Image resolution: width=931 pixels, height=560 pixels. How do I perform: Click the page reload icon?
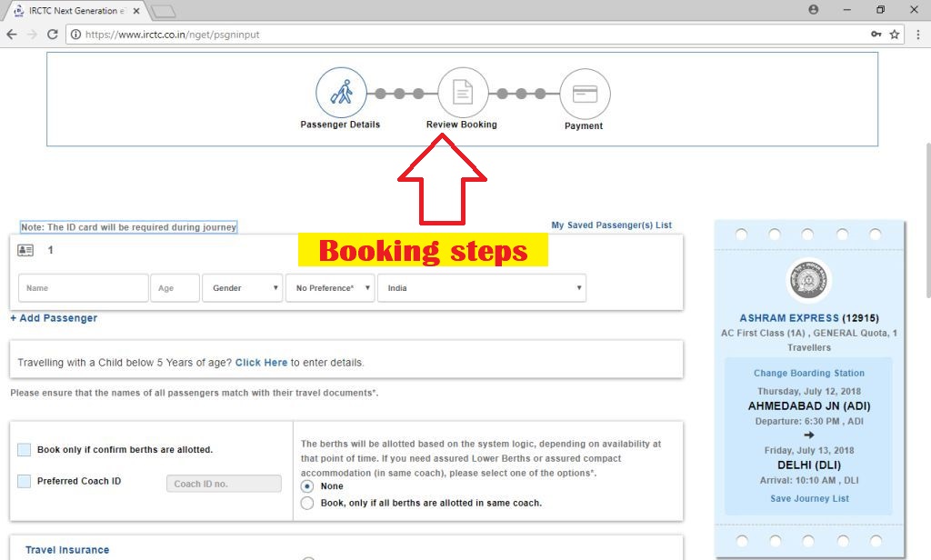click(53, 34)
